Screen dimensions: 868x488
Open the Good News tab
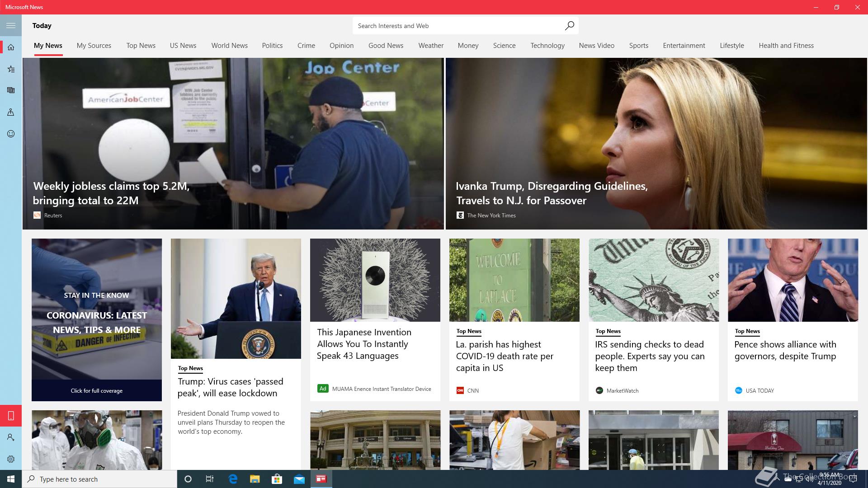point(386,46)
